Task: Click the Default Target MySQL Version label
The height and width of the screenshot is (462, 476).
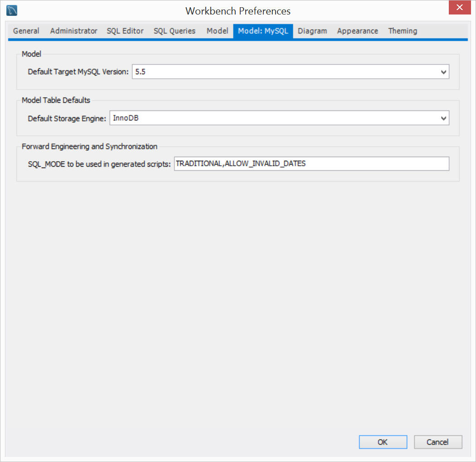Action: [78, 72]
